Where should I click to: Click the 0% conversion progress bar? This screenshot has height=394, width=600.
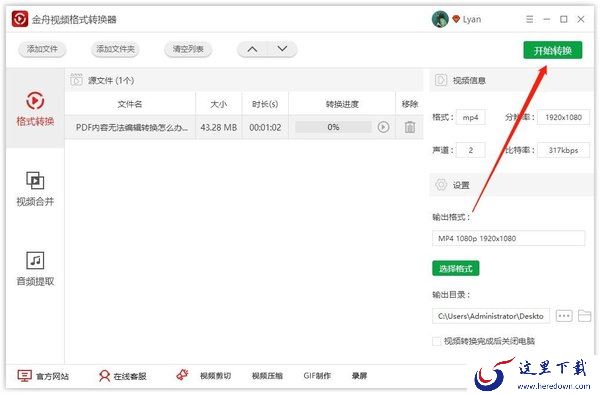333,127
